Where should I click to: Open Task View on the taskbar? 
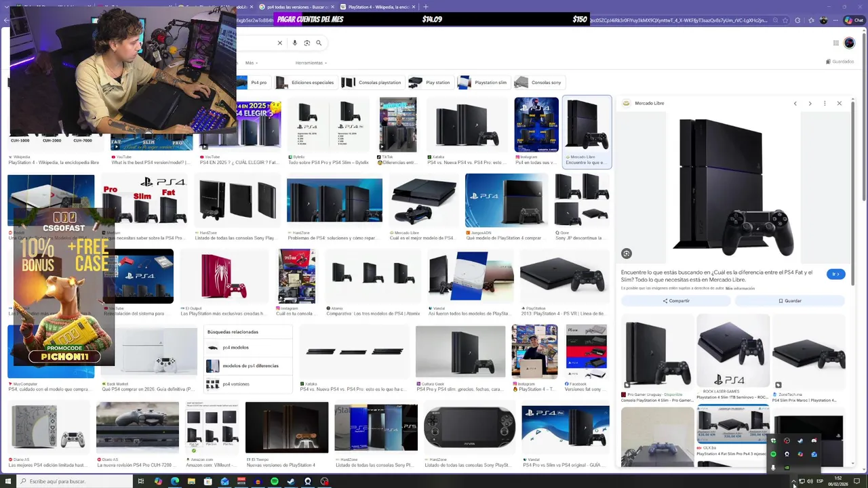click(141, 481)
